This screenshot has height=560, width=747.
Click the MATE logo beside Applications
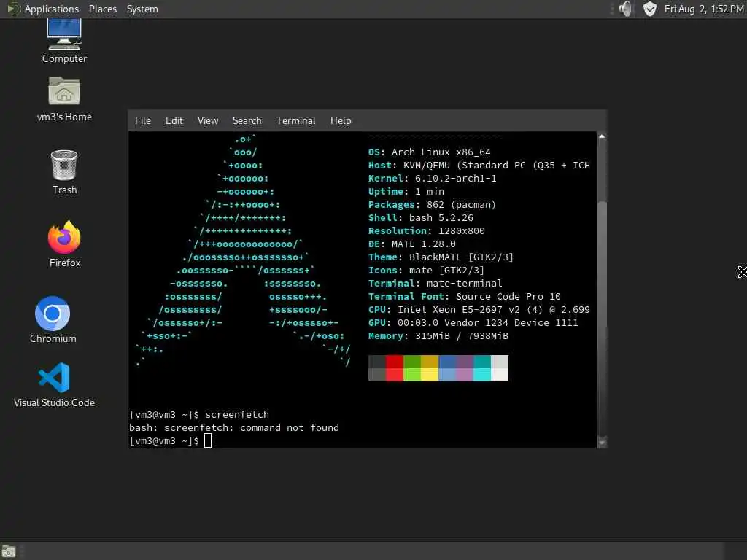12,9
